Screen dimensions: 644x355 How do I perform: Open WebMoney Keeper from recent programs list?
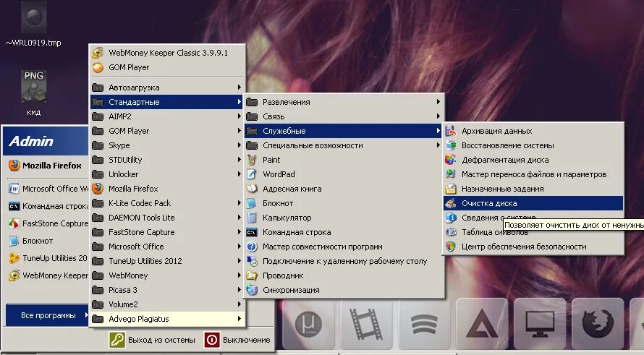tap(48, 275)
